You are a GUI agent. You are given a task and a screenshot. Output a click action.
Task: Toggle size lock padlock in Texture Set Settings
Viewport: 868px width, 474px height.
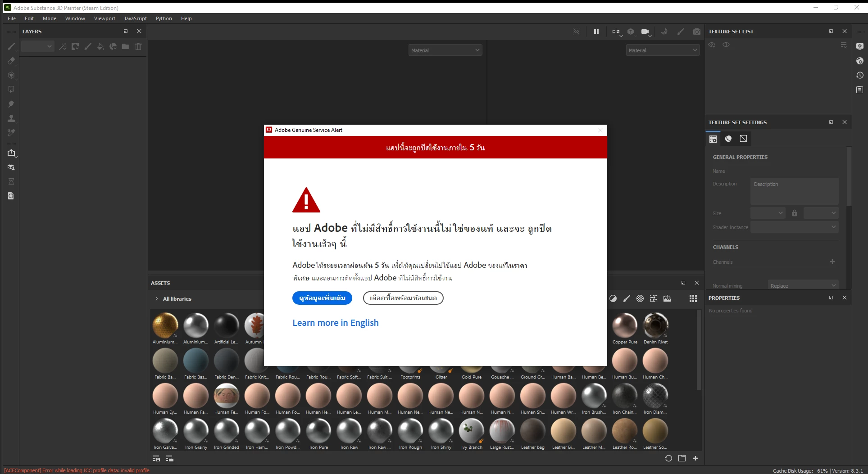(795, 213)
